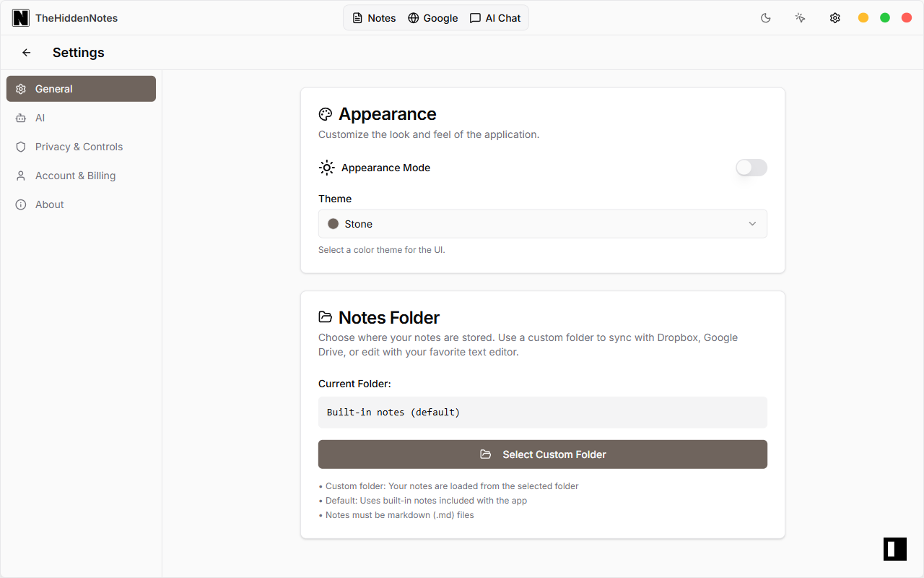Viewport: 924px width, 578px height.
Task: Click the chevron on the Theme selector
Action: pos(752,223)
